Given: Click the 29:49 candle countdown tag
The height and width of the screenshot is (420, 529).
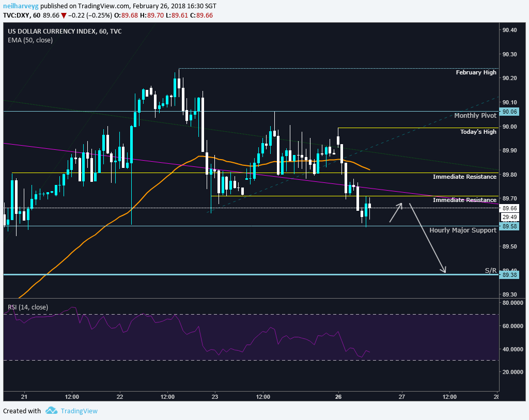Looking at the screenshot, I should [509, 217].
